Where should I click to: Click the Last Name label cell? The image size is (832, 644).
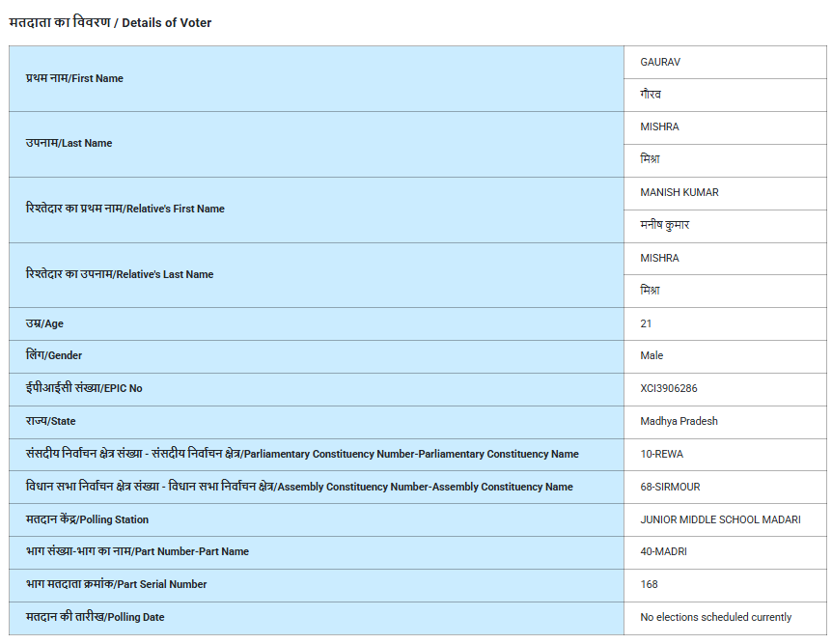tap(69, 143)
